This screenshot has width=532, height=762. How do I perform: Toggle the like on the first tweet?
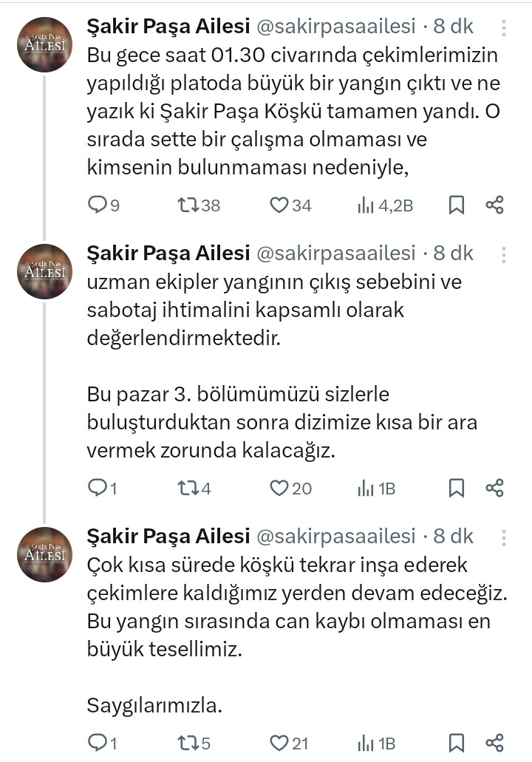coord(279,205)
